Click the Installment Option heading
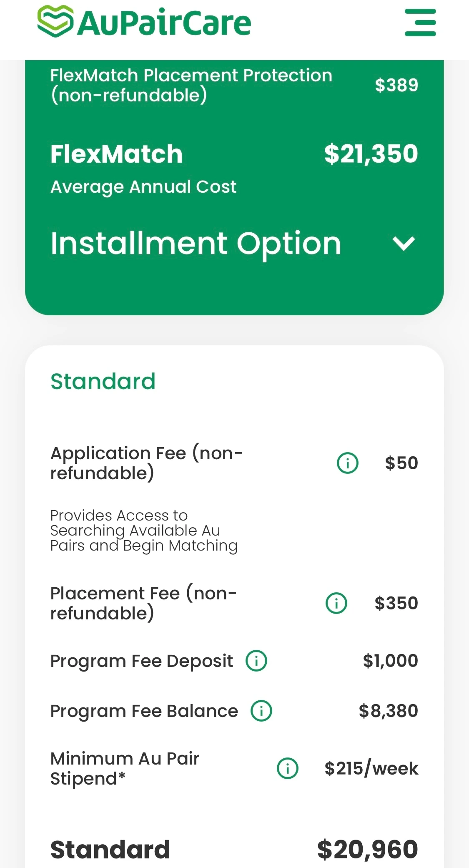This screenshot has width=469, height=868. pyautogui.click(x=196, y=244)
